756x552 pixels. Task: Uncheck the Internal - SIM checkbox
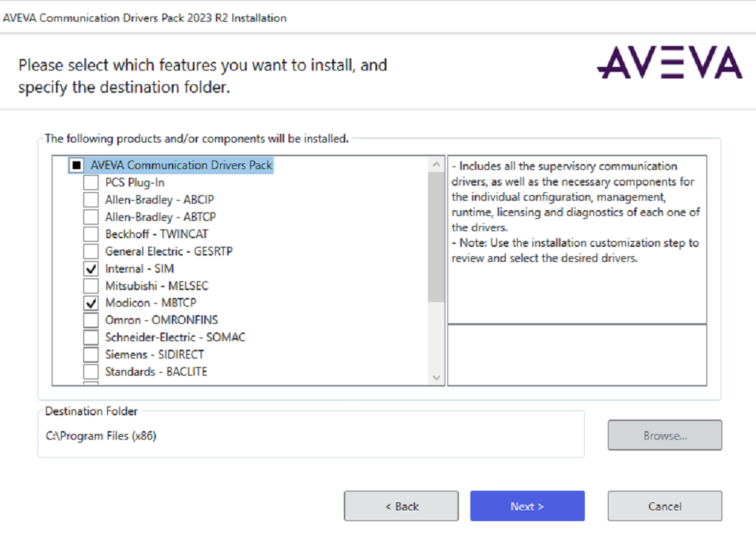(91, 268)
